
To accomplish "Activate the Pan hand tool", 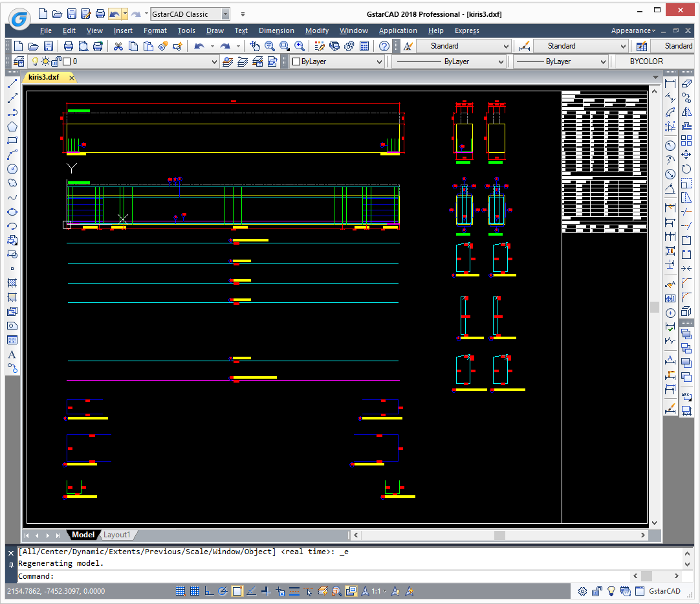I will coord(254,46).
